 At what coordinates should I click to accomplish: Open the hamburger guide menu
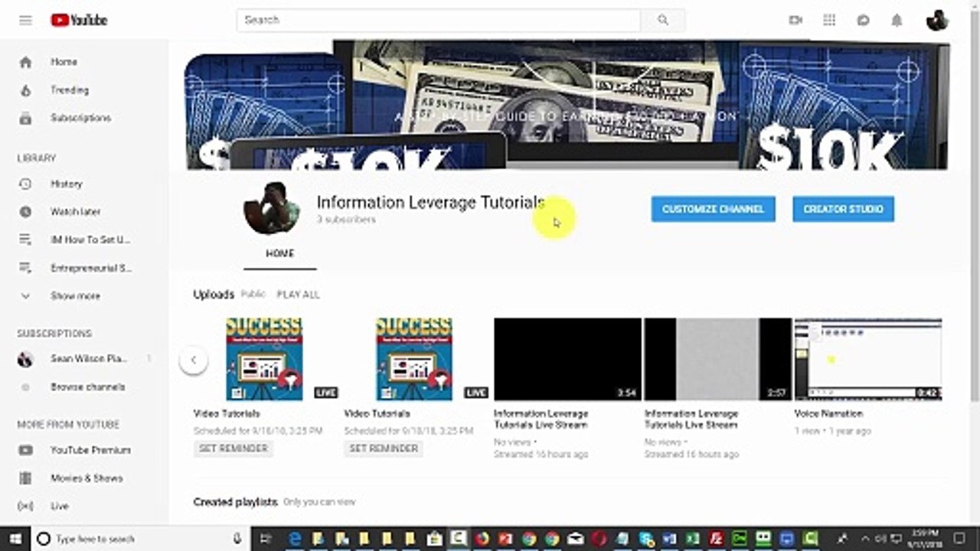(x=26, y=20)
